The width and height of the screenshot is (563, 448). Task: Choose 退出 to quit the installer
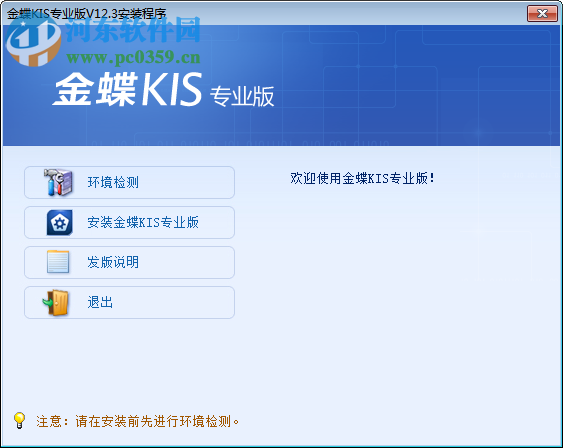129,302
